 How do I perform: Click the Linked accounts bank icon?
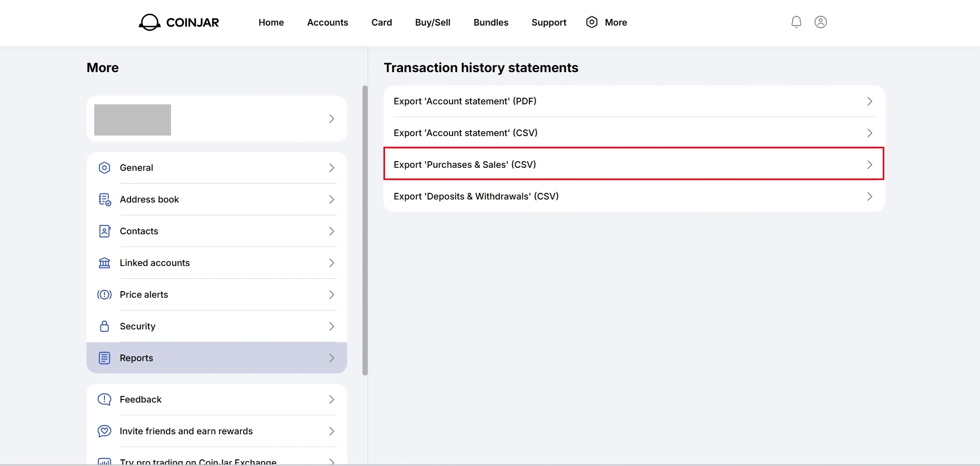coord(104,263)
